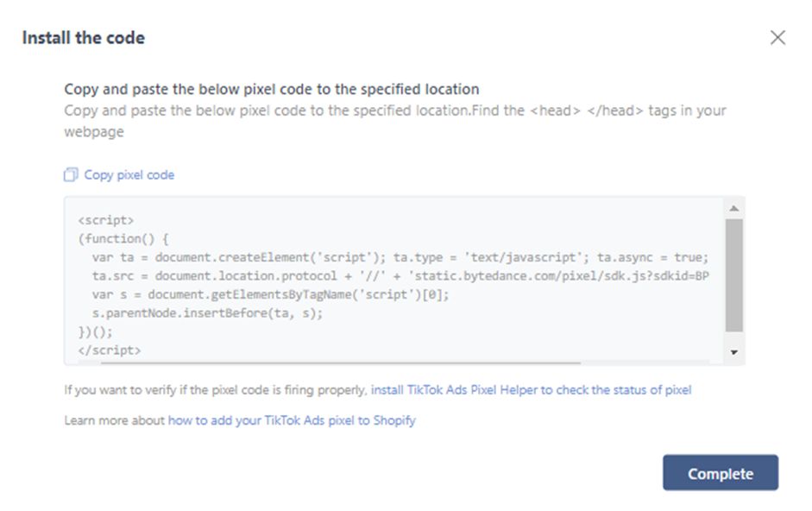Click the vertical scrollbar thumb in code box

tap(733, 276)
